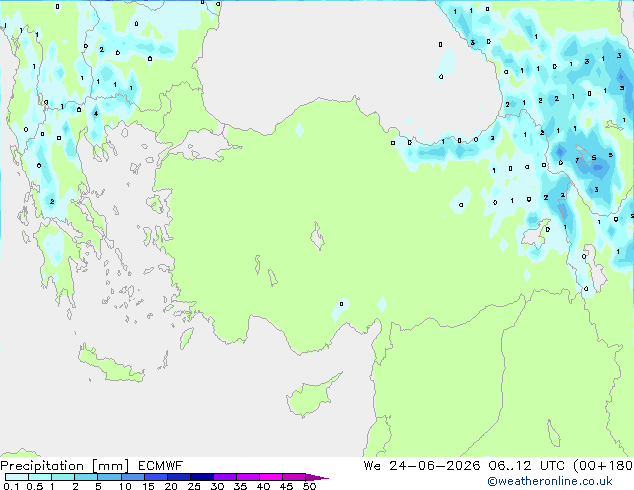Click the 'Precipitation [mm]' title text
The height and width of the screenshot is (490, 634).
65,466
